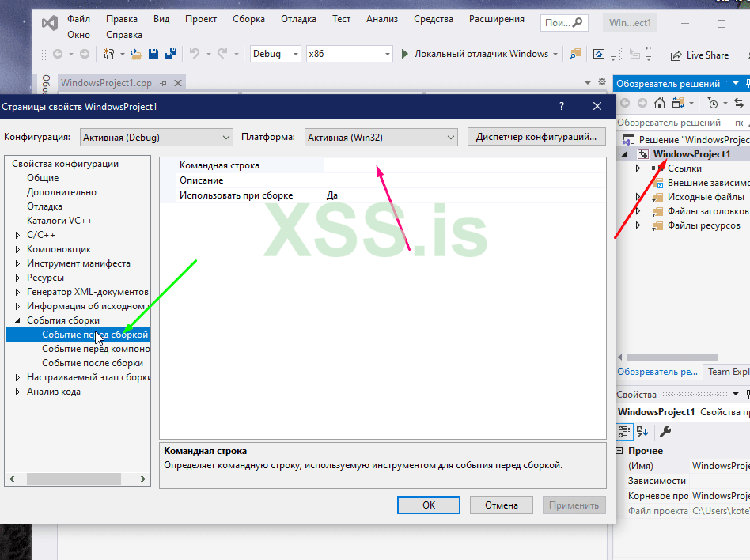This screenshot has width=750, height=560.
Task: Open the x86 solution platform dropdown
Action: click(349, 54)
